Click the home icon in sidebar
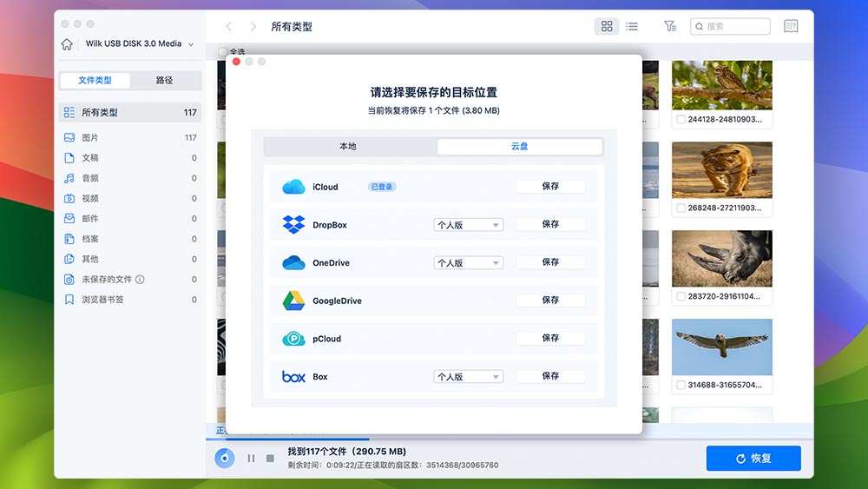 pyautogui.click(x=67, y=44)
